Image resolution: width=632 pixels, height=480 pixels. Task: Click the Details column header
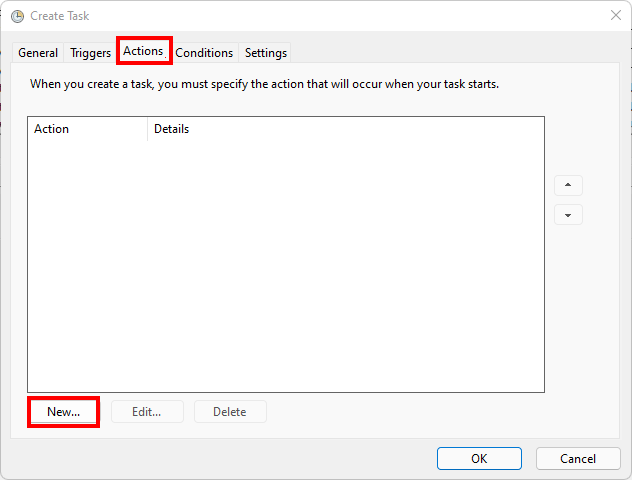(x=171, y=129)
